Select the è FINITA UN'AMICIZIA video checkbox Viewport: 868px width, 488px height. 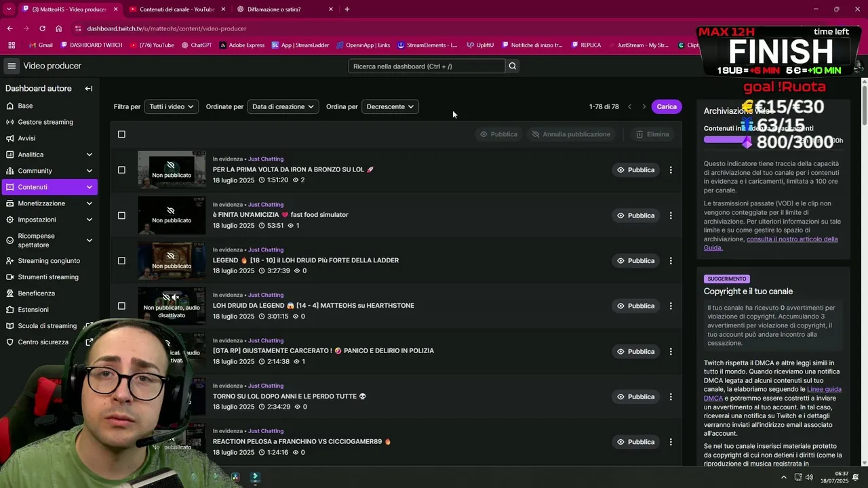(x=121, y=216)
